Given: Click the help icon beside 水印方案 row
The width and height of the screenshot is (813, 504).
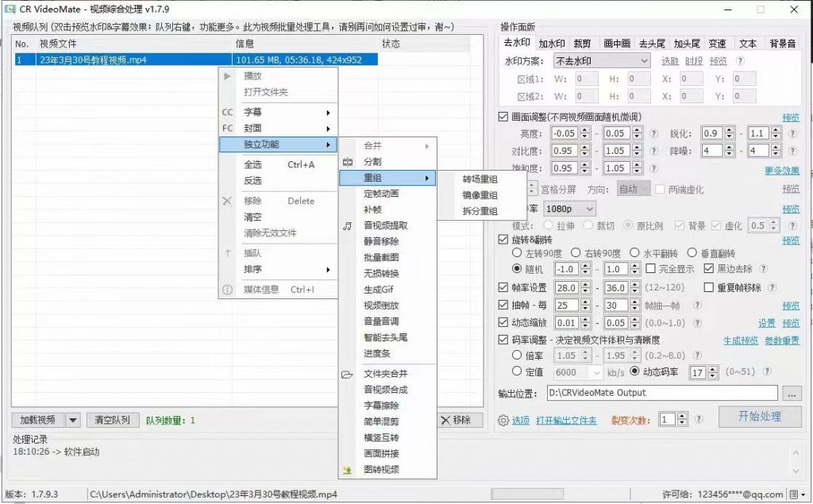Looking at the screenshot, I should click(x=740, y=60).
